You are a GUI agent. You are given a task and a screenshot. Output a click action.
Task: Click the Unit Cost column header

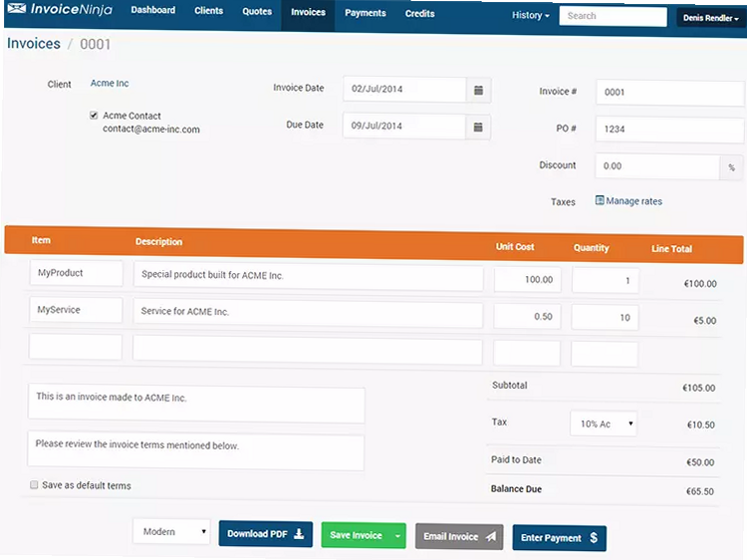(515, 247)
